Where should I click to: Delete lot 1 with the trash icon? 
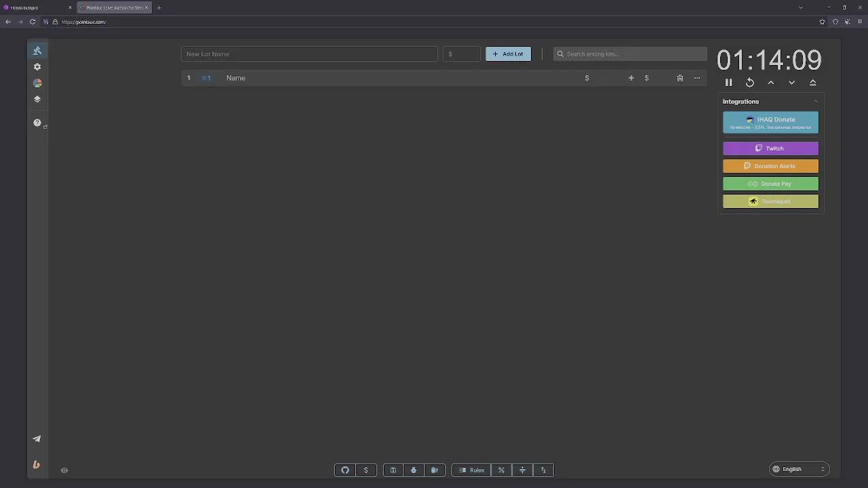coord(680,78)
